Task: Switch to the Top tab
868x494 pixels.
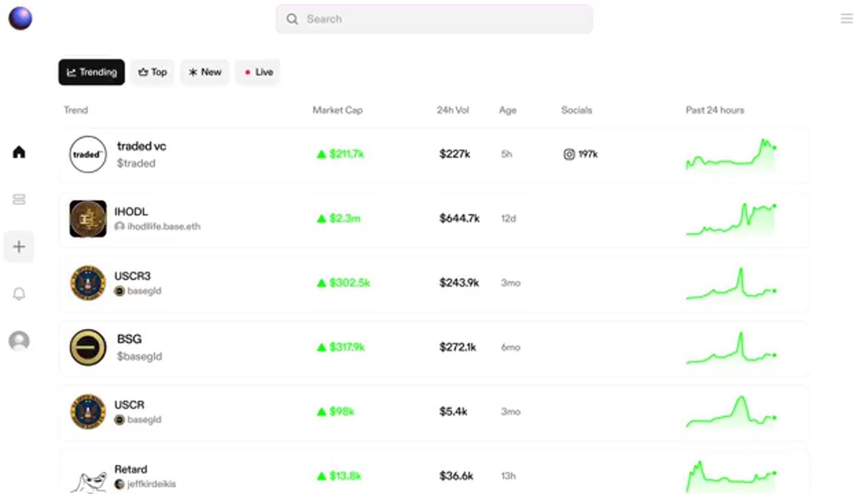Action: tap(152, 72)
